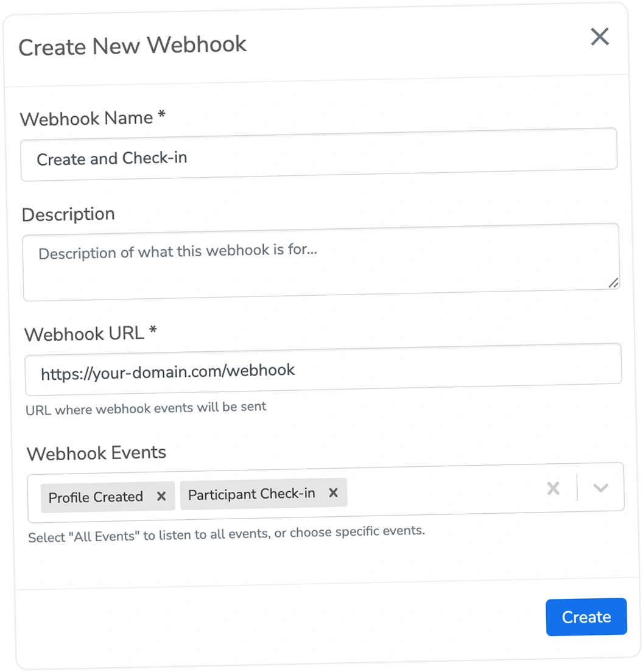Expand the Webhook Events dropdown chevron
This screenshot has height=672, width=643.
(600, 488)
